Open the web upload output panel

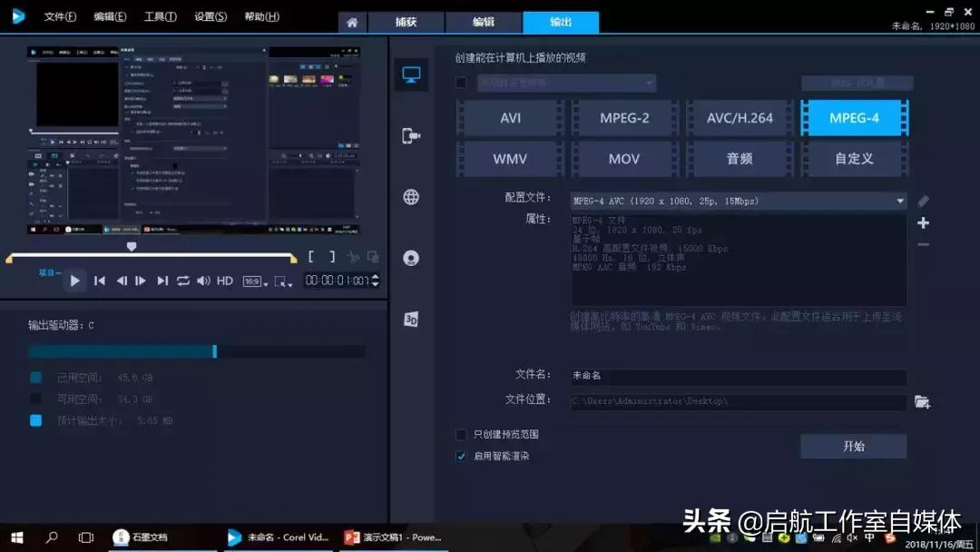pos(410,196)
